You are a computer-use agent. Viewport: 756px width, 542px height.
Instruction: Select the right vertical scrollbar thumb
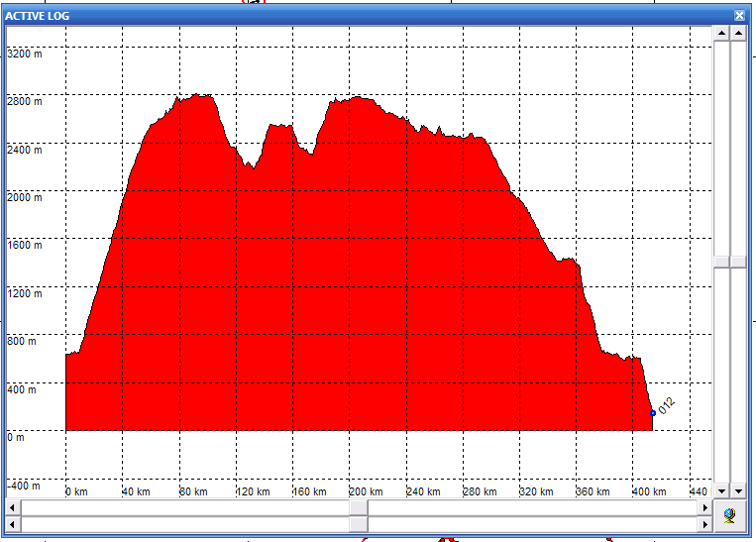[738, 262]
